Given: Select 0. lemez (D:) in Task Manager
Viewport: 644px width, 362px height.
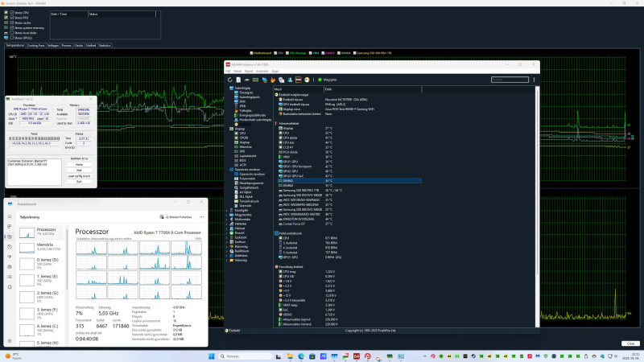Looking at the screenshot, I should tap(42, 263).
